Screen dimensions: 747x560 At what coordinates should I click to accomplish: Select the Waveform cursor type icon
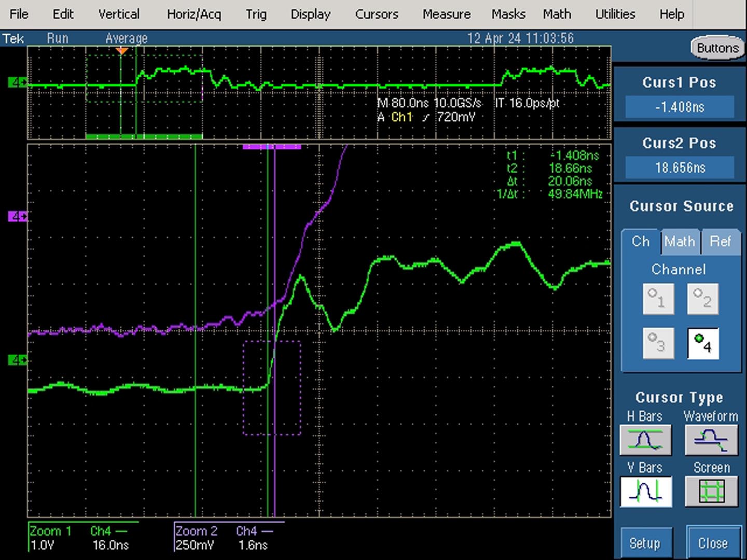coord(711,440)
